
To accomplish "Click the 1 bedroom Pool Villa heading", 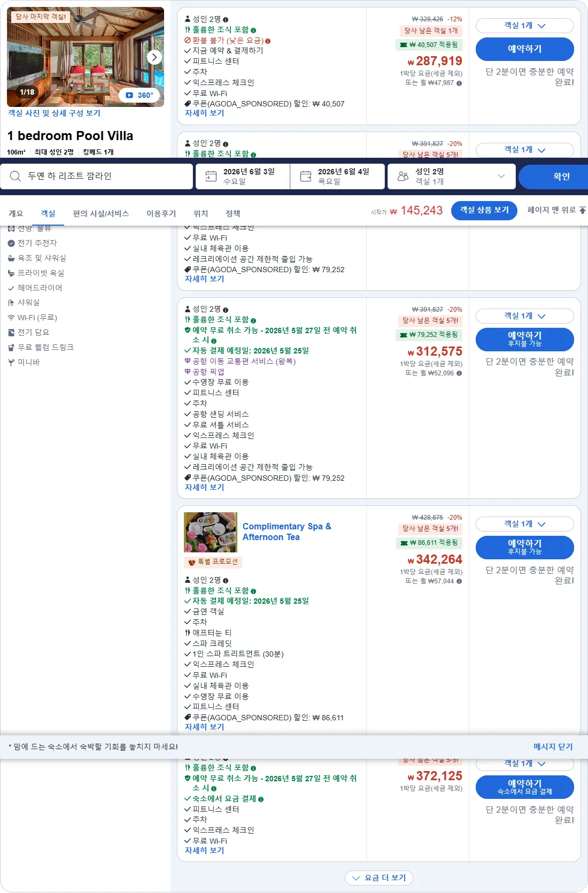I will (70, 136).
